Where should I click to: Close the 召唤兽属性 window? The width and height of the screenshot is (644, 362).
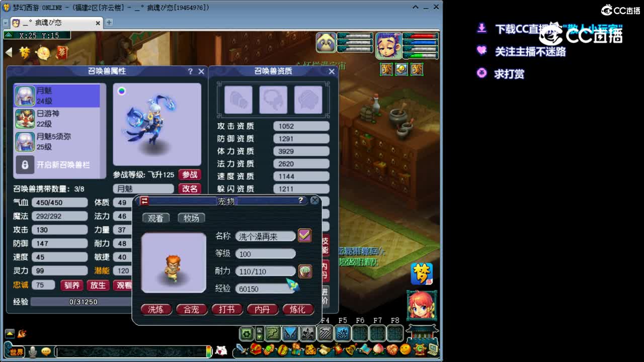pyautogui.click(x=201, y=71)
